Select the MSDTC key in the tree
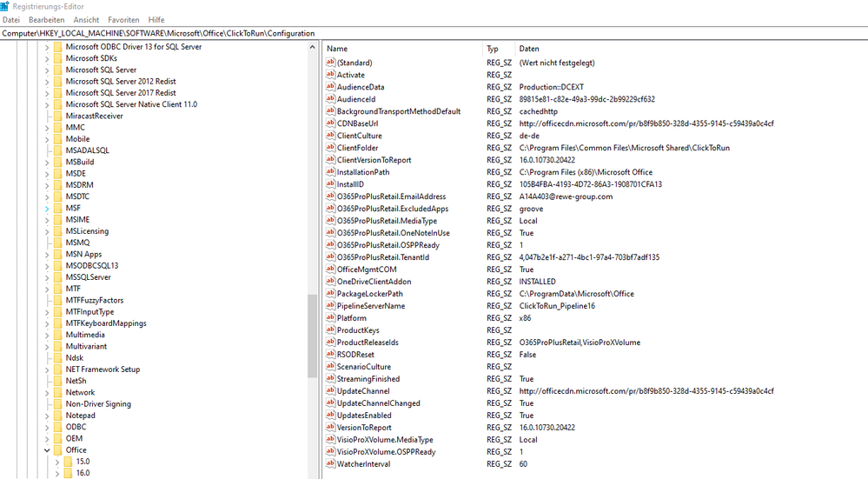The width and height of the screenshot is (868, 479). pyautogui.click(x=77, y=196)
